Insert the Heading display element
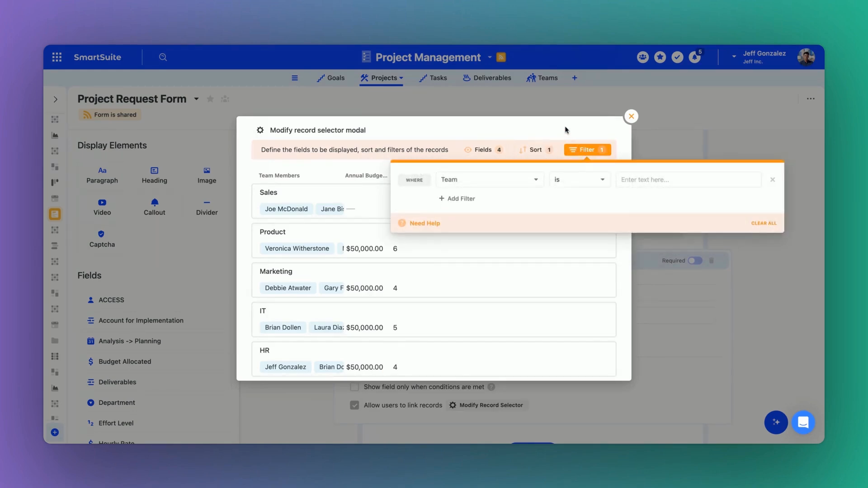This screenshot has width=868, height=488. pos(155,175)
